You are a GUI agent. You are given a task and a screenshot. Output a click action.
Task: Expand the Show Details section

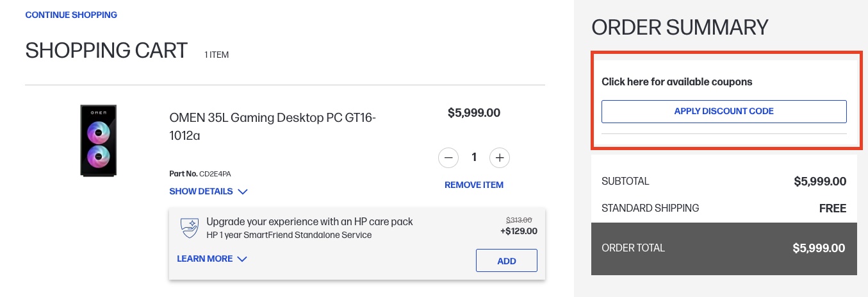click(208, 191)
